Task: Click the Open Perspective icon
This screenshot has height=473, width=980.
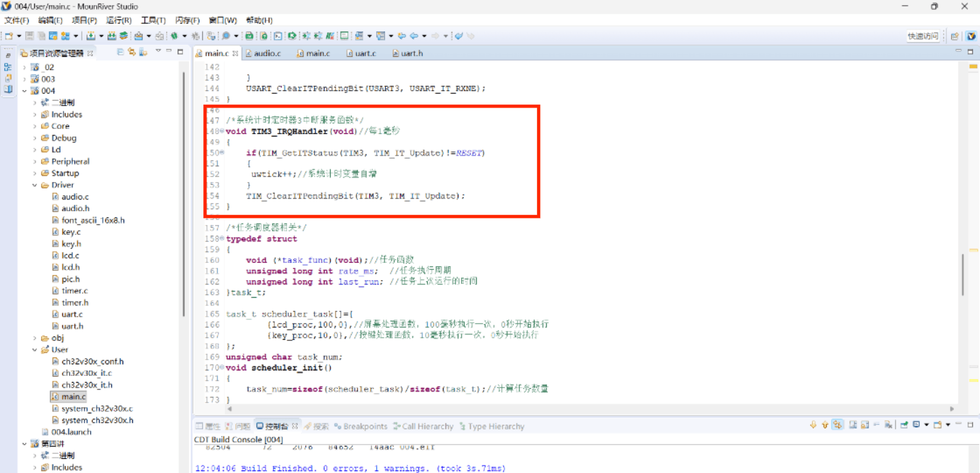Action: (x=954, y=36)
